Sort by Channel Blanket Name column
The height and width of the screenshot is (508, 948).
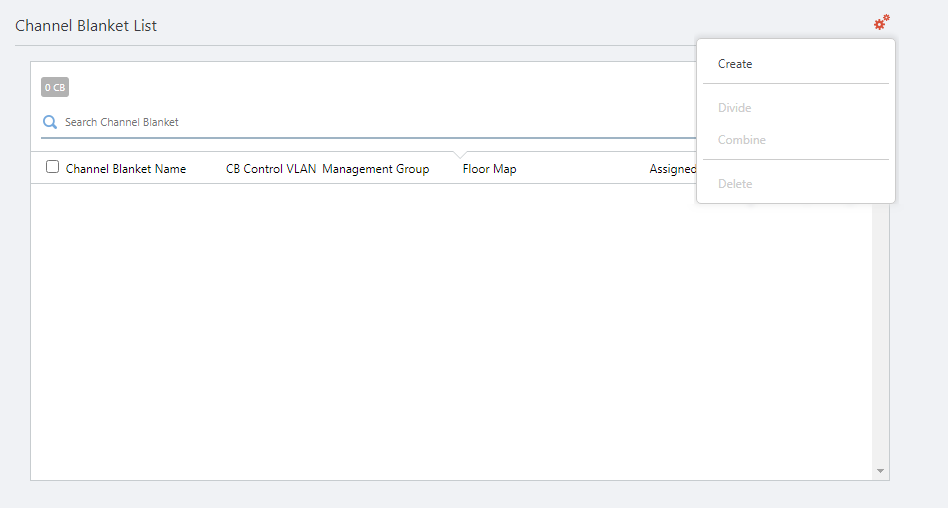126,169
